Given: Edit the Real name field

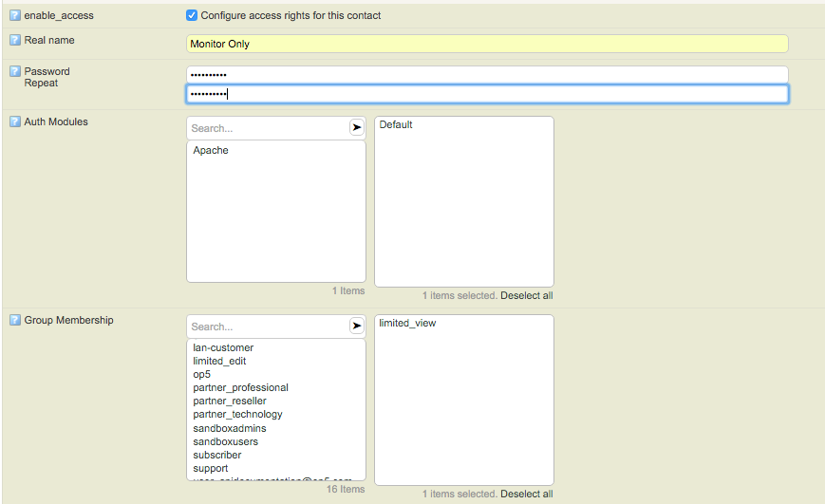Looking at the screenshot, I should click(x=487, y=44).
